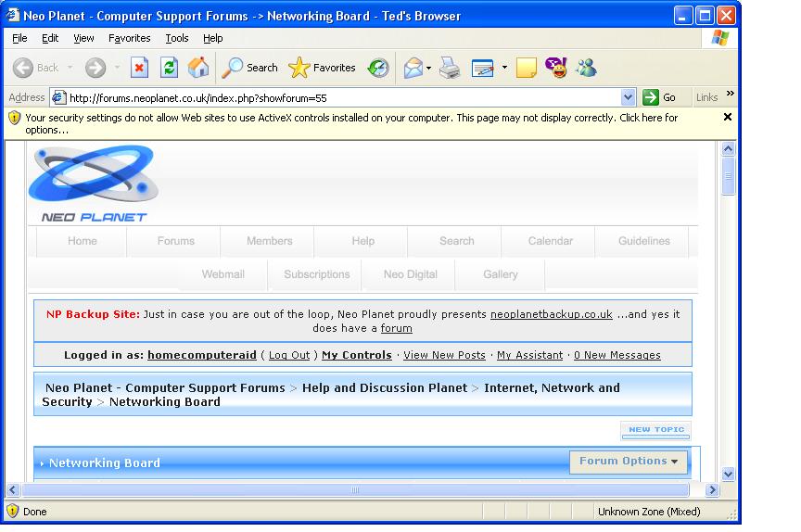
Task: Click the browser title bar page icon
Action: point(13,16)
